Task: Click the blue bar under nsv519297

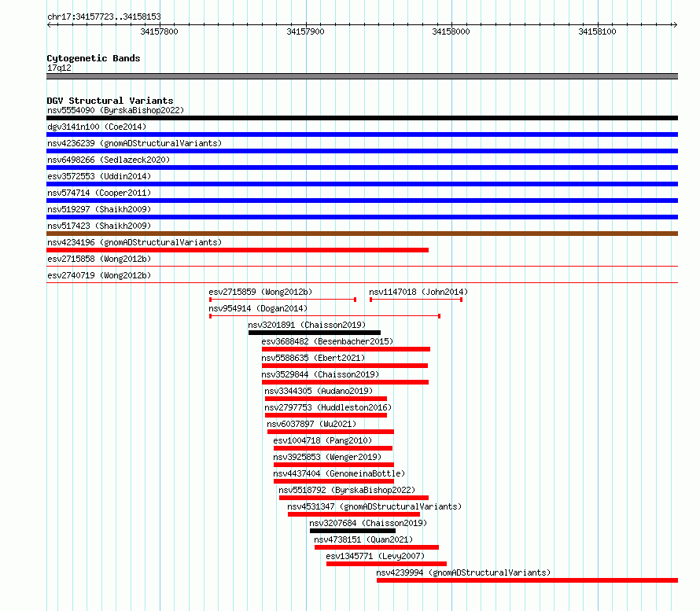Action: [x=362, y=217]
